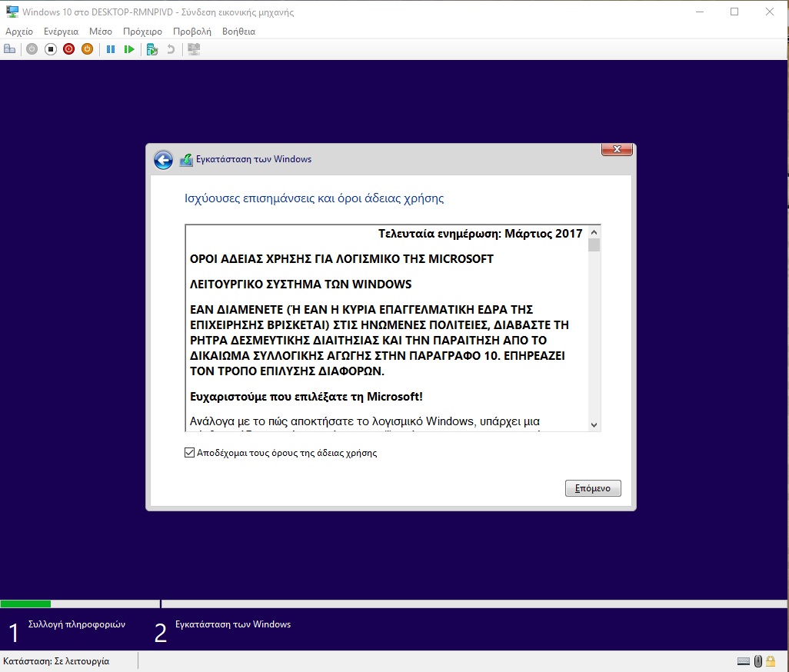Open the Προβολή menu
The width and height of the screenshot is (789, 672).
pyautogui.click(x=192, y=32)
